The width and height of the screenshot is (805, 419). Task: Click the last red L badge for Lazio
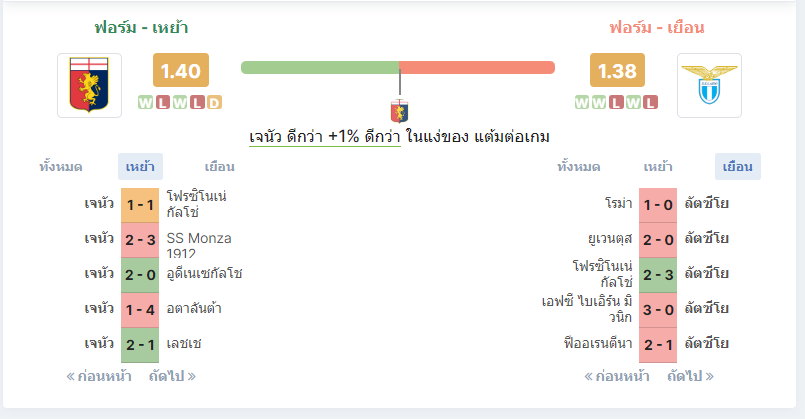650,103
